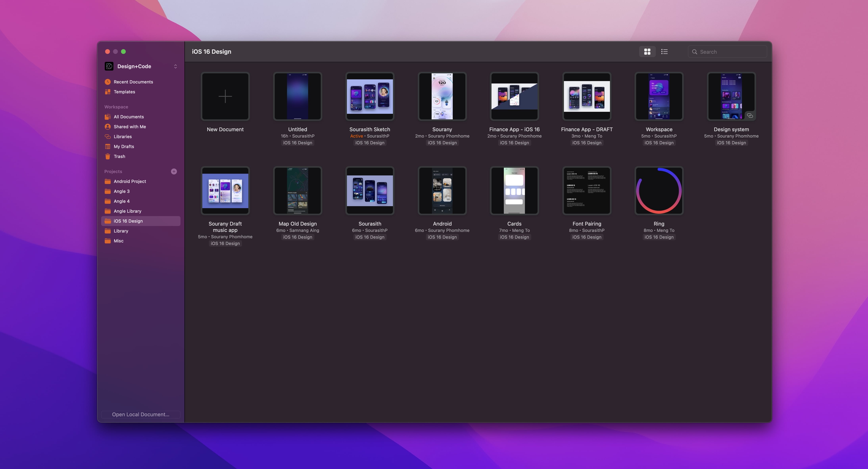Click the library link badge on Design system

pos(749,116)
